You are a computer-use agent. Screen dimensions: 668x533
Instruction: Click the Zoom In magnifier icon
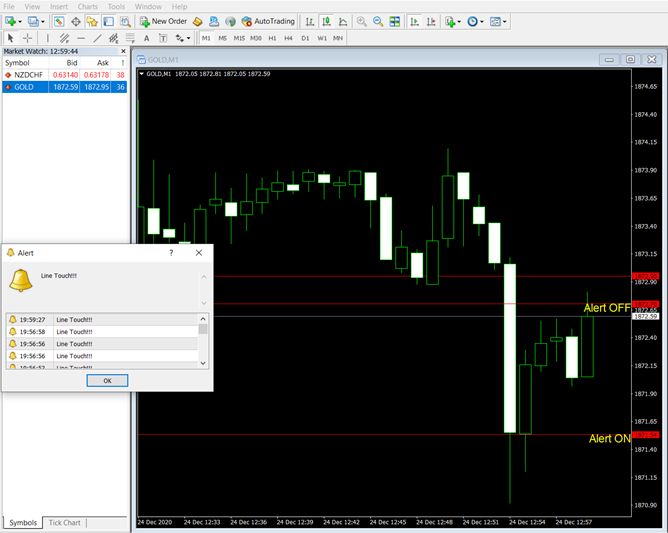pos(361,21)
